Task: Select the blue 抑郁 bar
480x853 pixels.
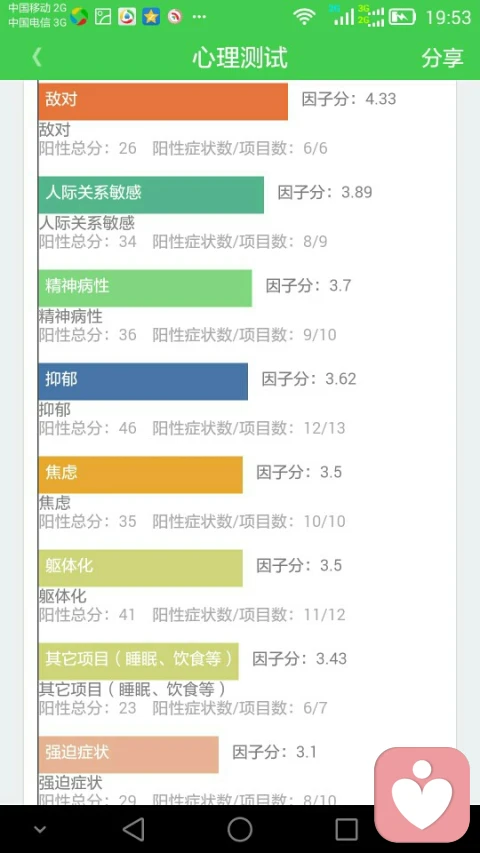Action: click(x=143, y=381)
